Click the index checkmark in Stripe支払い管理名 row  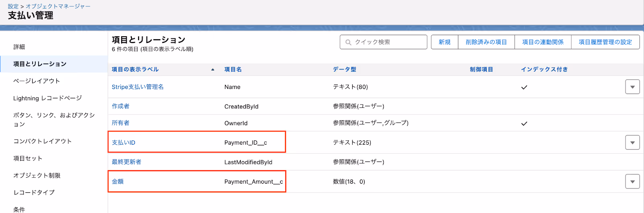pos(524,87)
